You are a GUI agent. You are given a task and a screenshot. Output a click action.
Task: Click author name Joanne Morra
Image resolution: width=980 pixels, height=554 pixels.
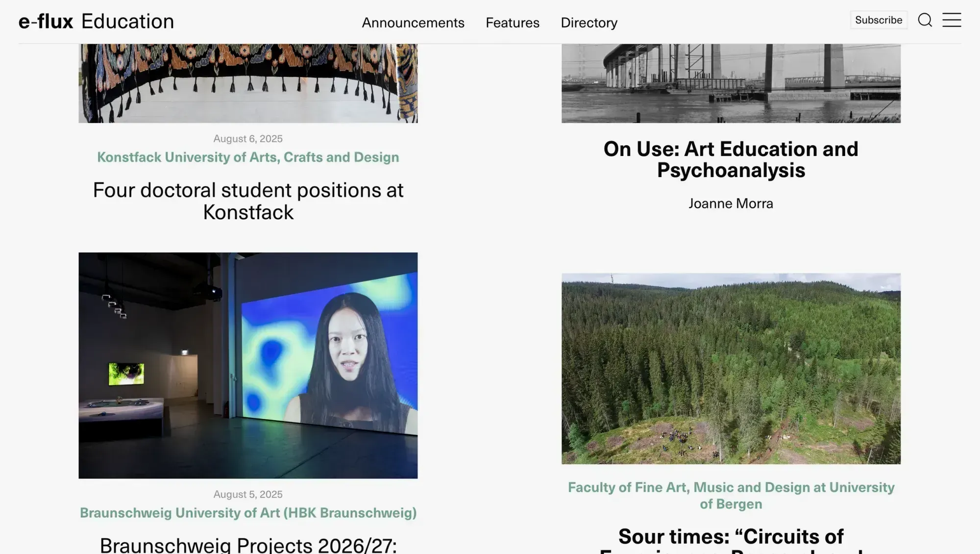point(731,203)
